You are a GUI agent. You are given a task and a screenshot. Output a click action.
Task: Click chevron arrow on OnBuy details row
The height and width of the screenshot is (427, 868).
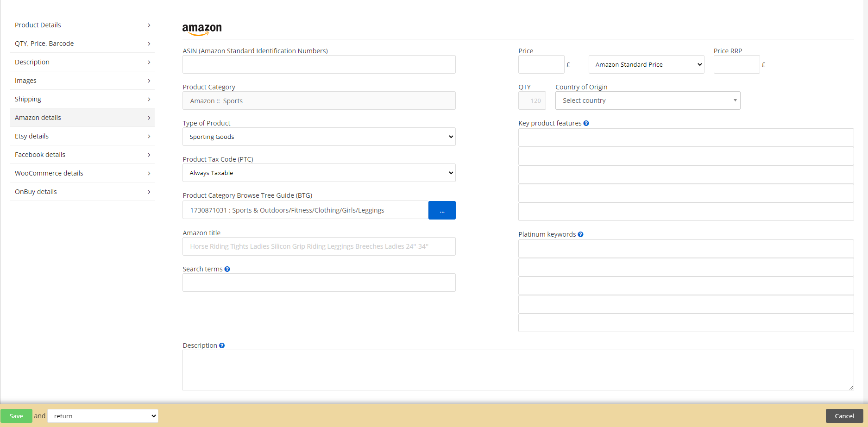[149, 192]
